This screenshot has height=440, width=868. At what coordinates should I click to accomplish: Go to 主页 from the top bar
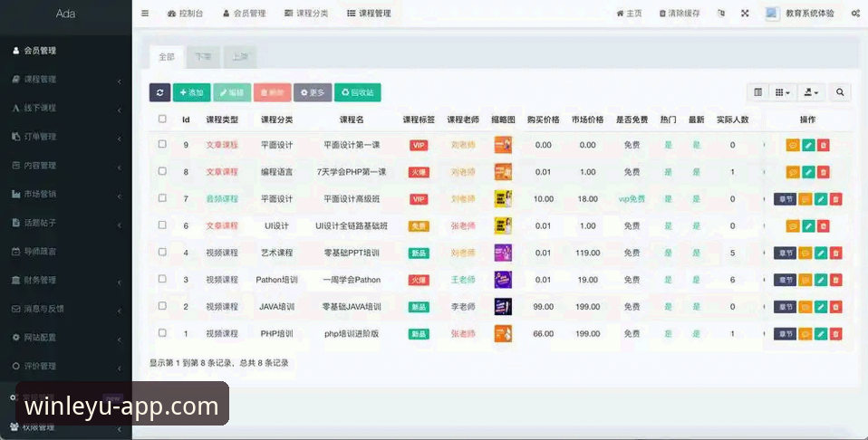[x=629, y=14]
